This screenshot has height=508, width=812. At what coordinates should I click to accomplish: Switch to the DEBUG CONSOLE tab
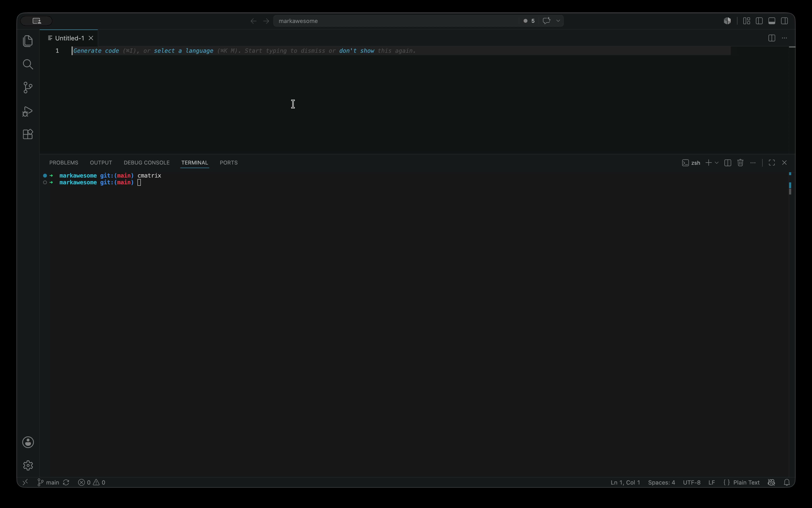click(146, 163)
